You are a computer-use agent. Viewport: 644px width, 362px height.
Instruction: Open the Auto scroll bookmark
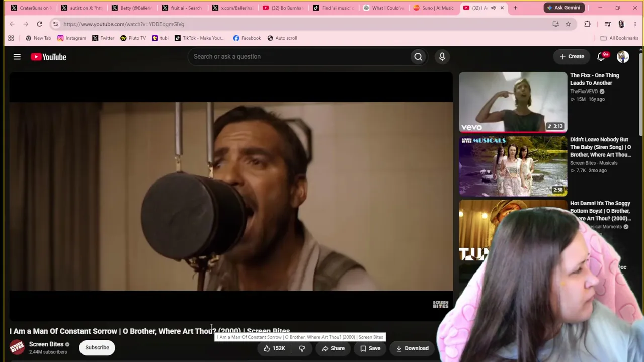pyautogui.click(x=282, y=38)
